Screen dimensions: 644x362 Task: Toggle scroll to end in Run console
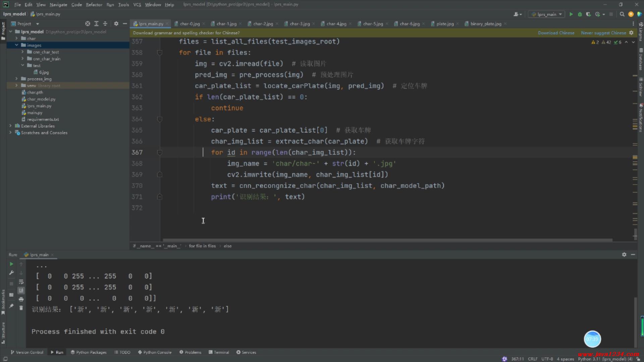pyautogui.click(x=21, y=290)
